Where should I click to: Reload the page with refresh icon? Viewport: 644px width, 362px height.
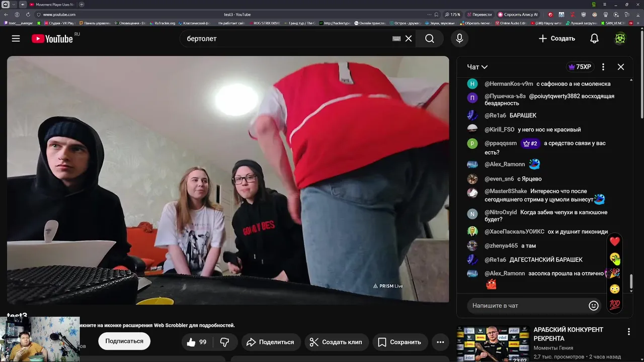(27, 15)
